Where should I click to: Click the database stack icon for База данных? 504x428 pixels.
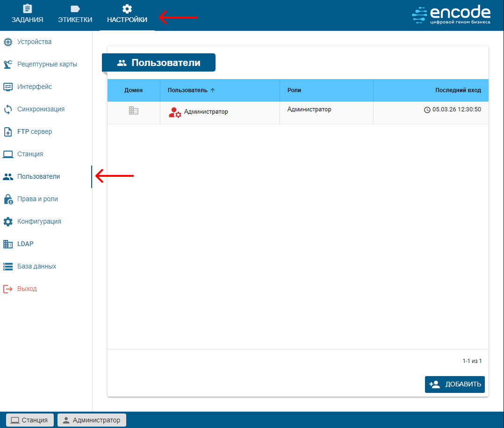8,267
